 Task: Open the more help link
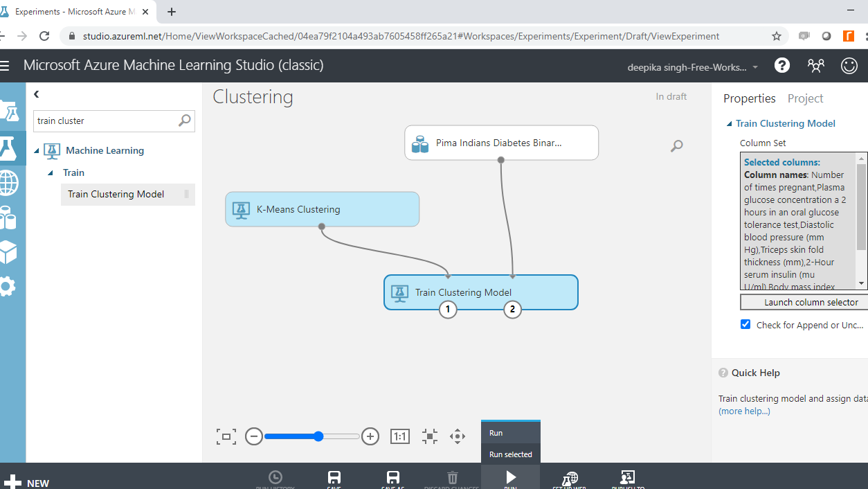click(744, 411)
